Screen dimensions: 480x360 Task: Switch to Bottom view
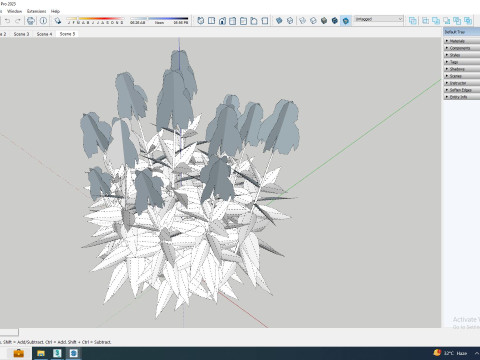pos(265,21)
